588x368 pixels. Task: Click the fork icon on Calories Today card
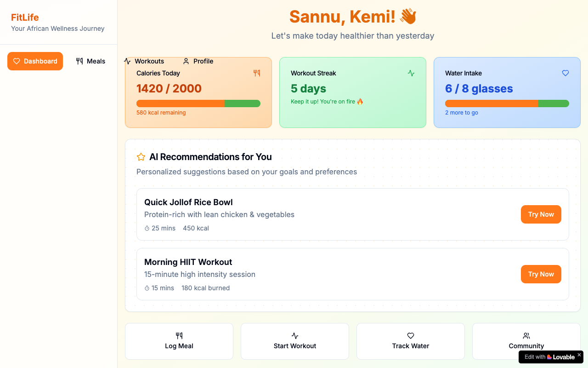[x=256, y=73]
